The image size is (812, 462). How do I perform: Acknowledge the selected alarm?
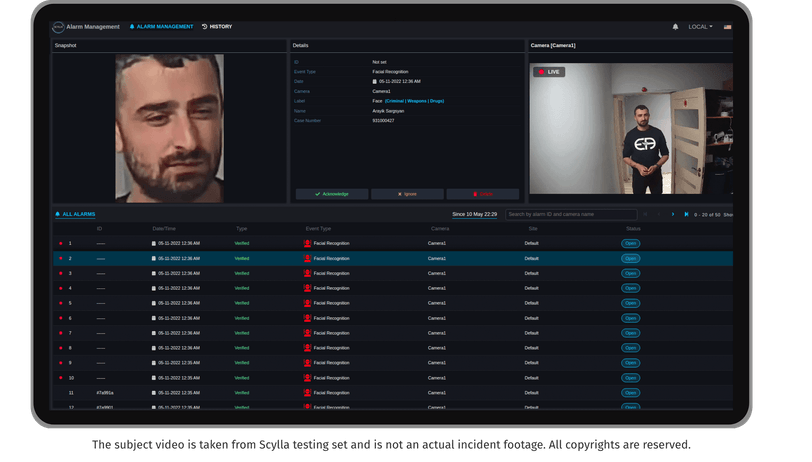tap(332, 194)
